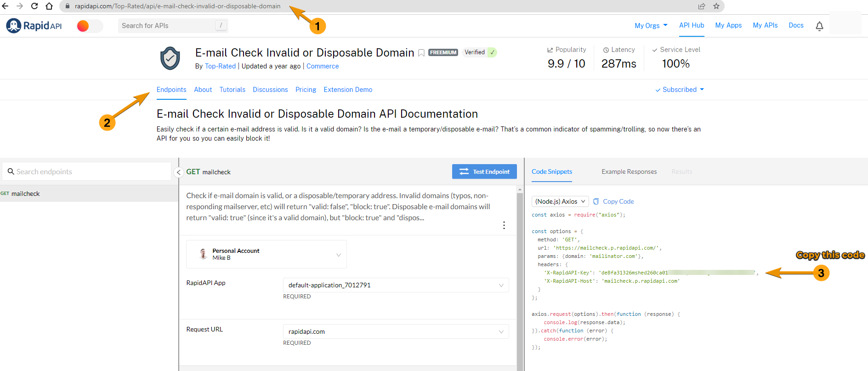This screenshot has width=868, height=371.
Task: Switch to Example Responses tab
Action: pyautogui.click(x=629, y=171)
